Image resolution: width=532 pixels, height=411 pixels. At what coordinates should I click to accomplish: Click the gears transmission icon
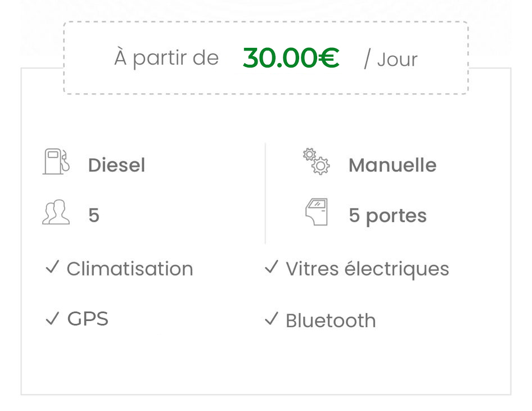pos(316,161)
